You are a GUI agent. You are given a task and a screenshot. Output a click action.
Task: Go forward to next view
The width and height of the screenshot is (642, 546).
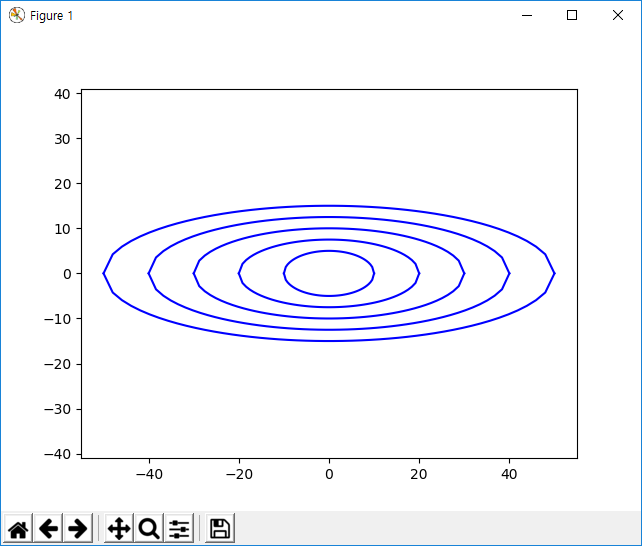[x=78, y=528]
